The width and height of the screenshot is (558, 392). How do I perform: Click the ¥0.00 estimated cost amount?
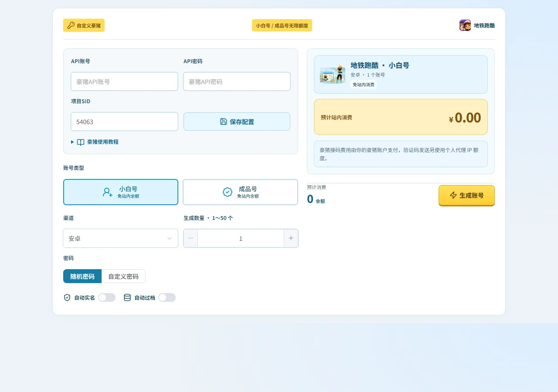465,118
